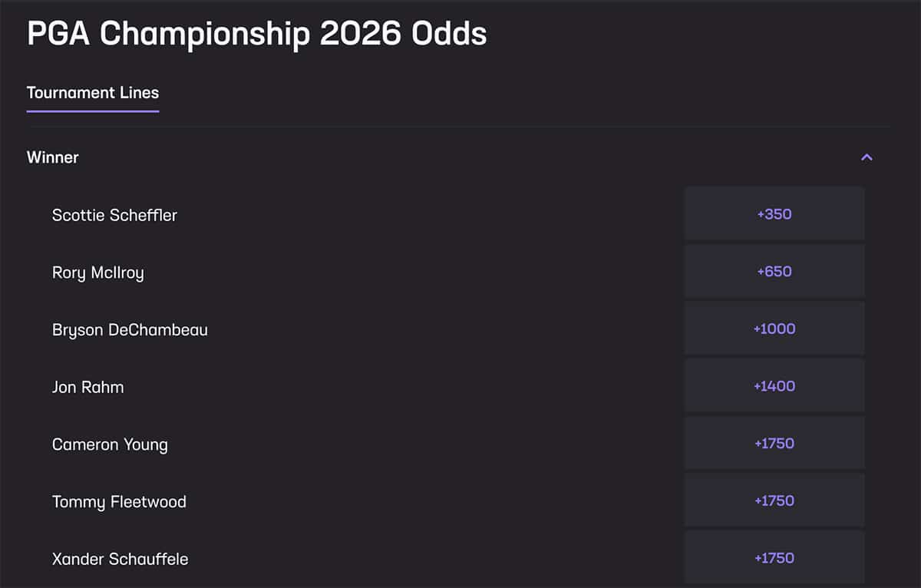The image size is (921, 588).
Task: Click the Tournament Lines underline indicator
Action: 92,111
